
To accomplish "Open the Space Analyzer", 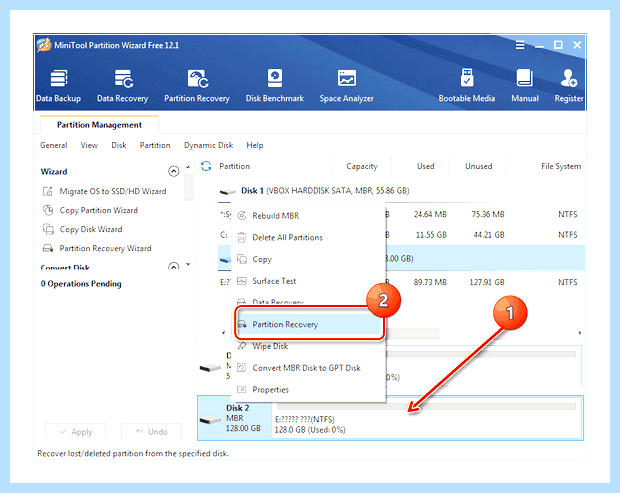I will 346,86.
